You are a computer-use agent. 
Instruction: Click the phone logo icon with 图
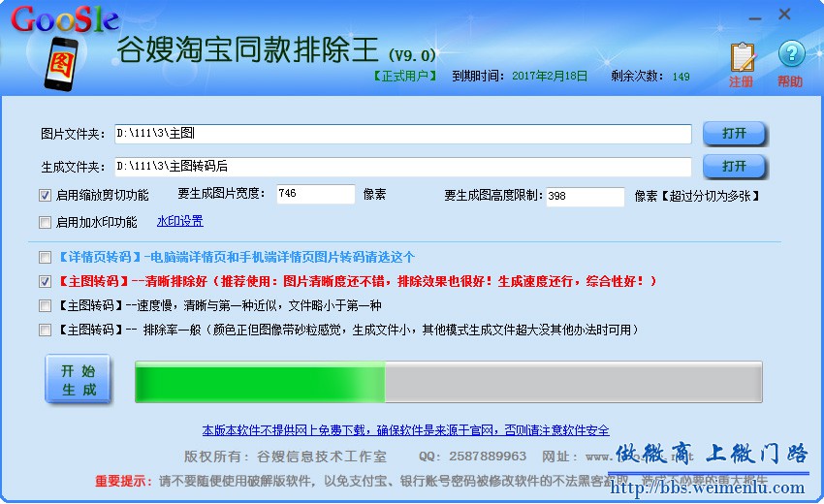[x=61, y=64]
